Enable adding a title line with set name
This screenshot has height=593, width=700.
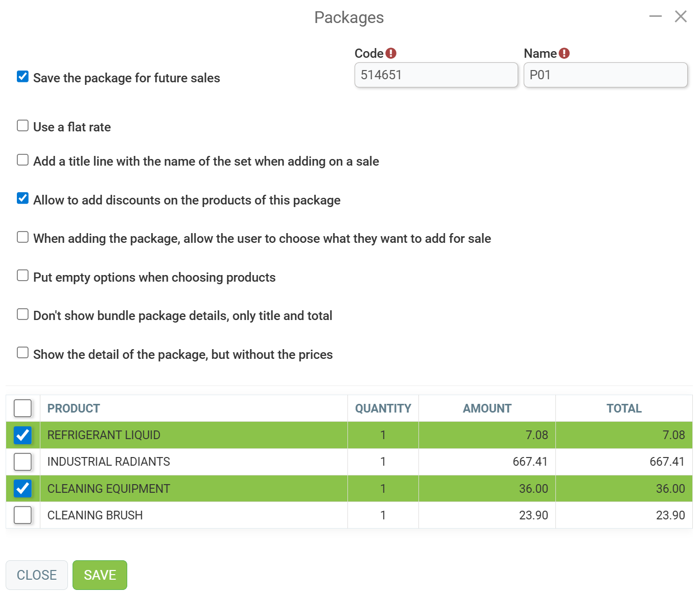tap(22, 160)
